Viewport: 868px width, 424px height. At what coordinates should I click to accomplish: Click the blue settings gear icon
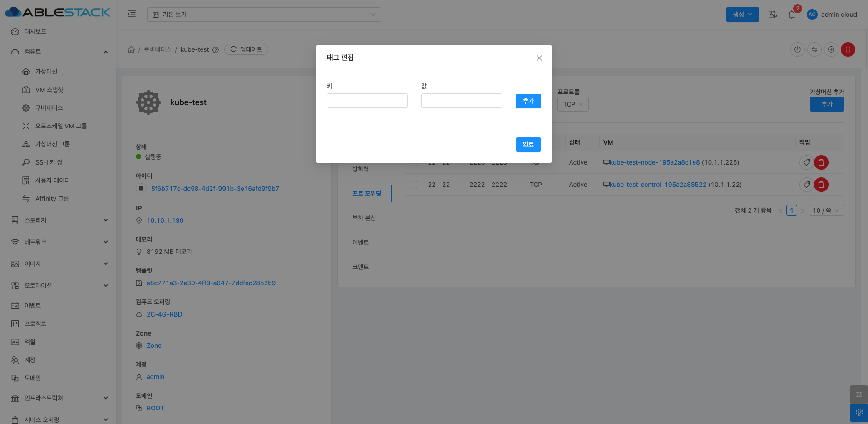(x=859, y=413)
